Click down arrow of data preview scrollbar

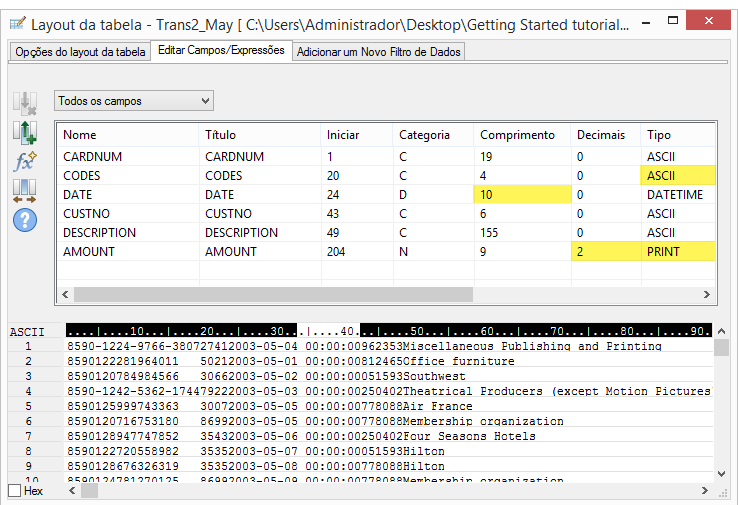pyautogui.click(x=721, y=473)
